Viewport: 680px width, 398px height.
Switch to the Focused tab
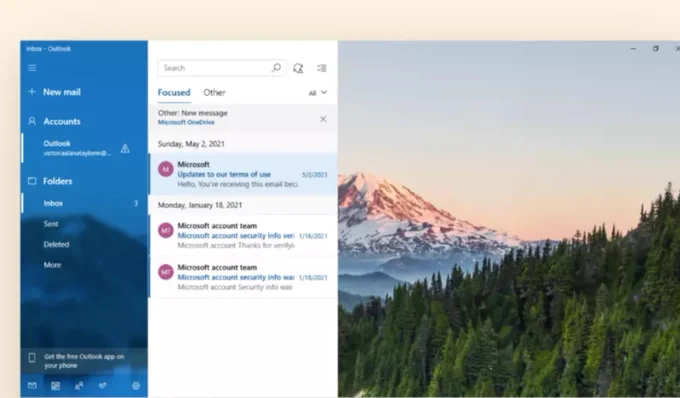[x=174, y=93]
